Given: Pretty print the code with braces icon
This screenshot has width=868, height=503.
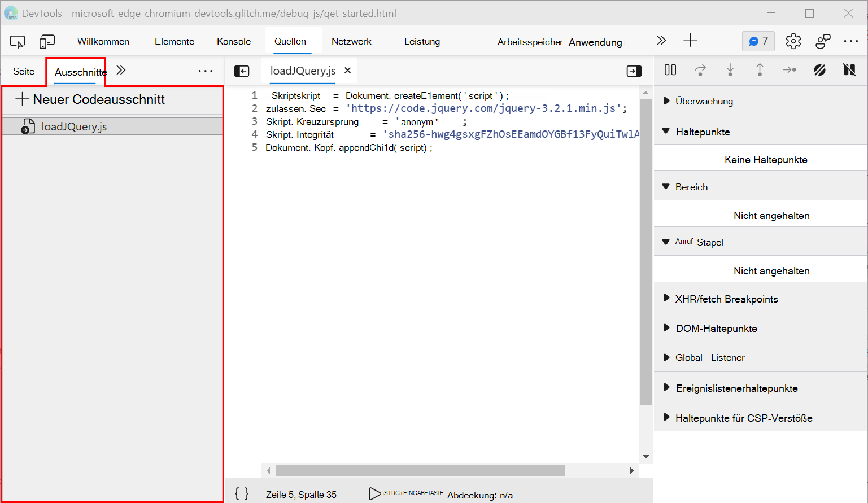Looking at the screenshot, I should pos(242,494).
